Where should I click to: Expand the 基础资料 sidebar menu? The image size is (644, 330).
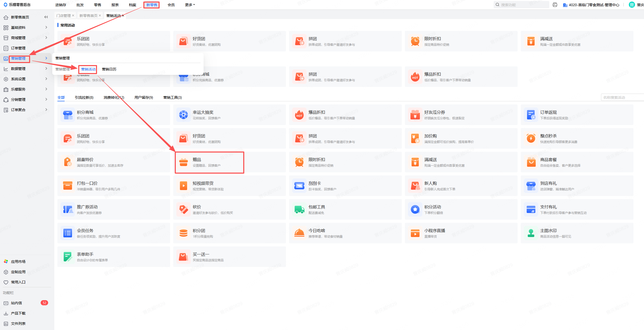(x=18, y=28)
